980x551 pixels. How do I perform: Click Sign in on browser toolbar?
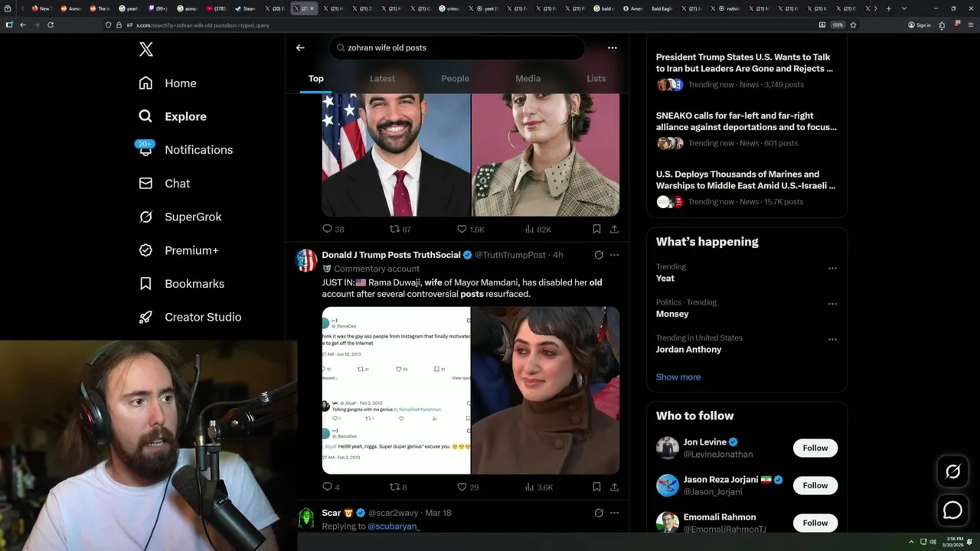(920, 24)
